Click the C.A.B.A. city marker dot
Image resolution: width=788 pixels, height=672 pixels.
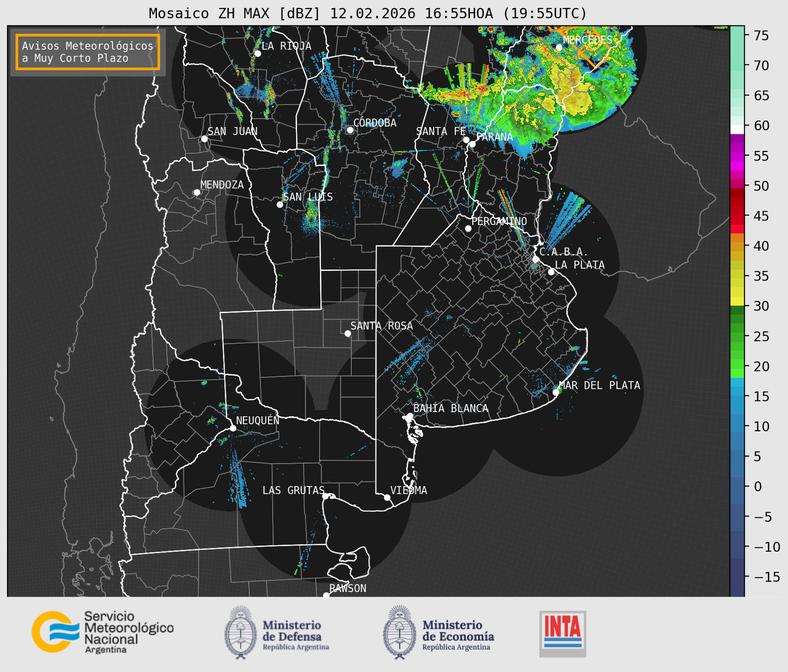[536, 259]
